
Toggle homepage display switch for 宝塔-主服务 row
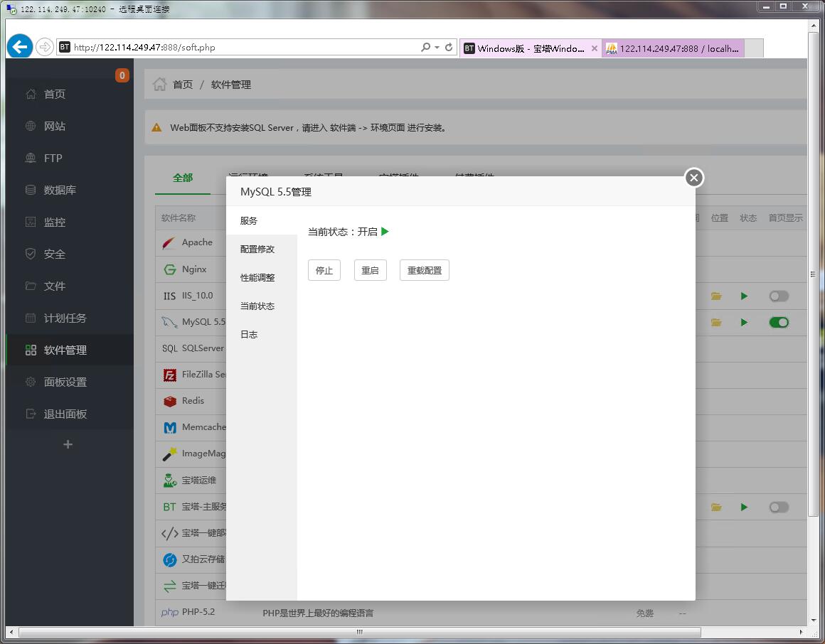(x=779, y=508)
